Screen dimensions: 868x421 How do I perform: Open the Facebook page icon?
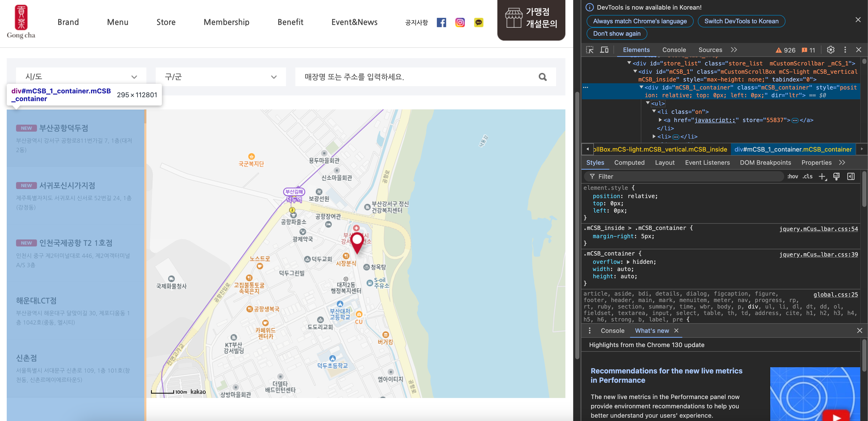(x=441, y=22)
